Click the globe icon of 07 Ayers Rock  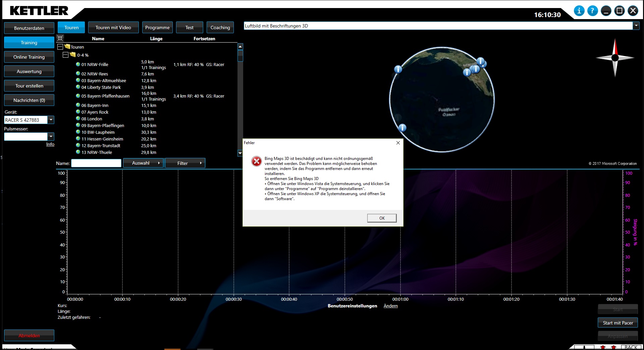pyautogui.click(x=78, y=112)
